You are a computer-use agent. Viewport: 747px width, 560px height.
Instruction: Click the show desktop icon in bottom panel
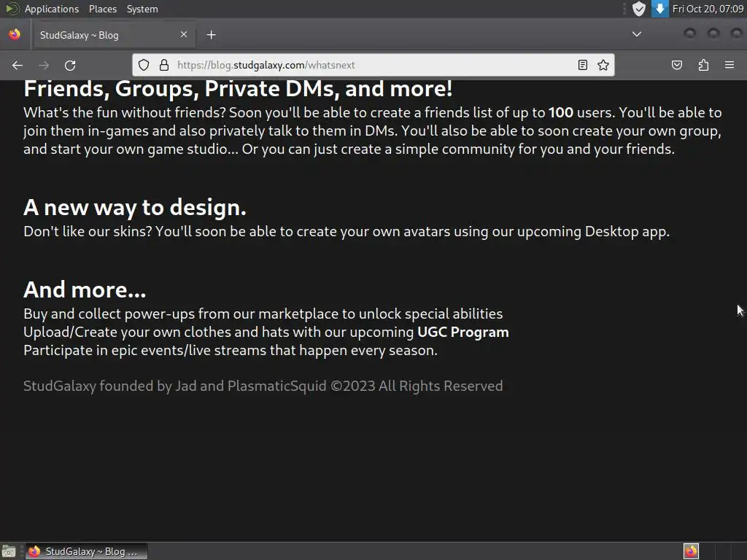tap(9, 551)
